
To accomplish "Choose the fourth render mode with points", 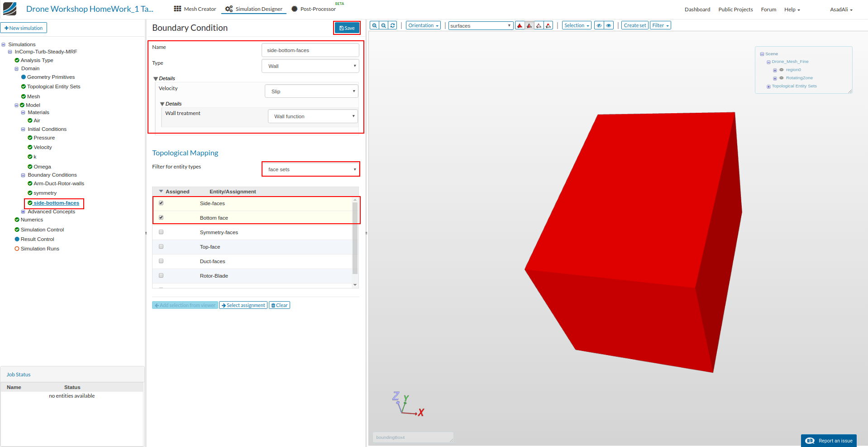I will pyautogui.click(x=548, y=25).
